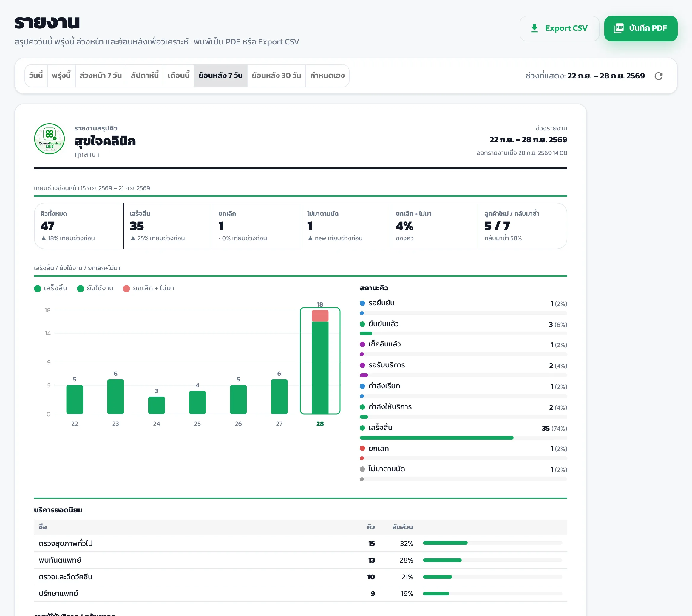Click the เช็คอินแล้ว status row
The height and width of the screenshot is (616, 692).
463,348
